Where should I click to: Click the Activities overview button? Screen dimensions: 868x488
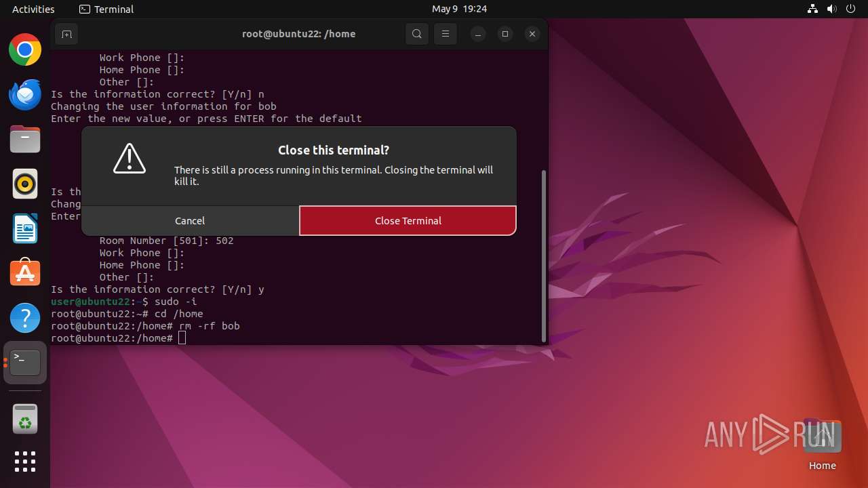click(x=33, y=9)
